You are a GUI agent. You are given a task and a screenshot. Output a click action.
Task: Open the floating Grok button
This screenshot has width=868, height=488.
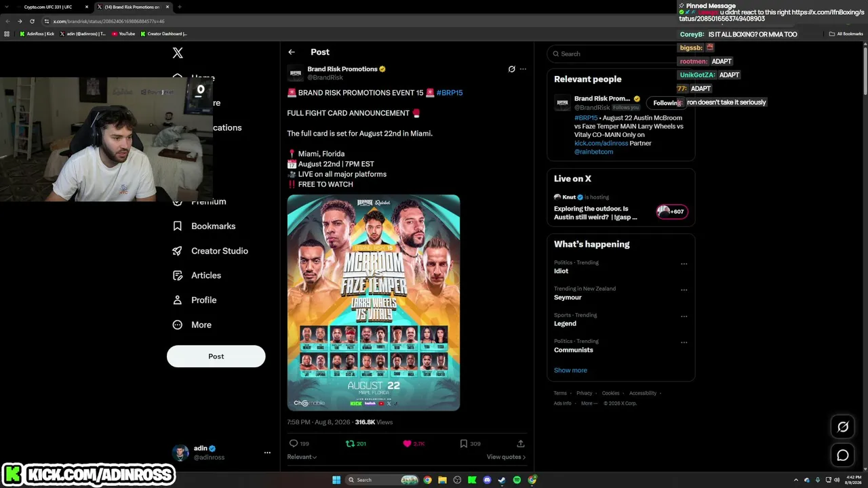[x=843, y=427]
